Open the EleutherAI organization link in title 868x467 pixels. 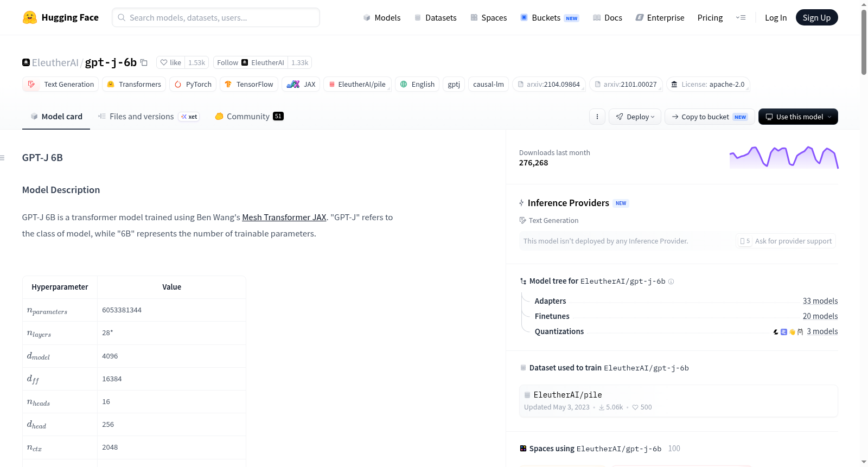point(55,62)
